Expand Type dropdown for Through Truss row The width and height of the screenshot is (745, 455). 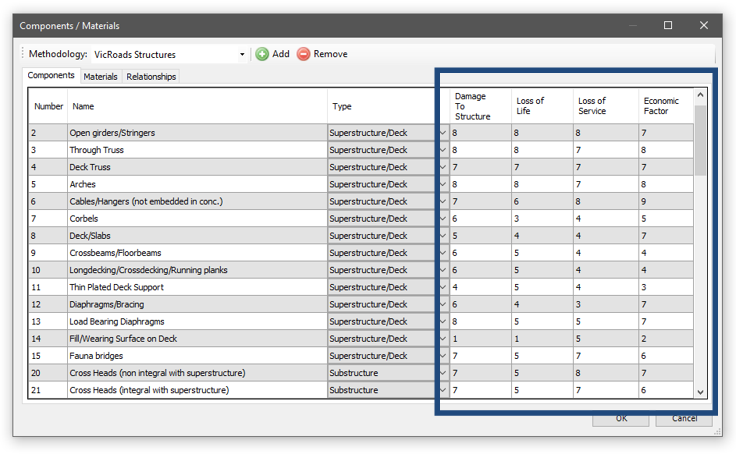pyautogui.click(x=442, y=150)
